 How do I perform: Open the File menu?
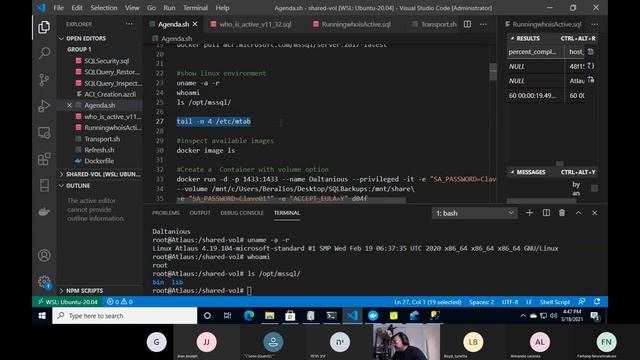58,8
